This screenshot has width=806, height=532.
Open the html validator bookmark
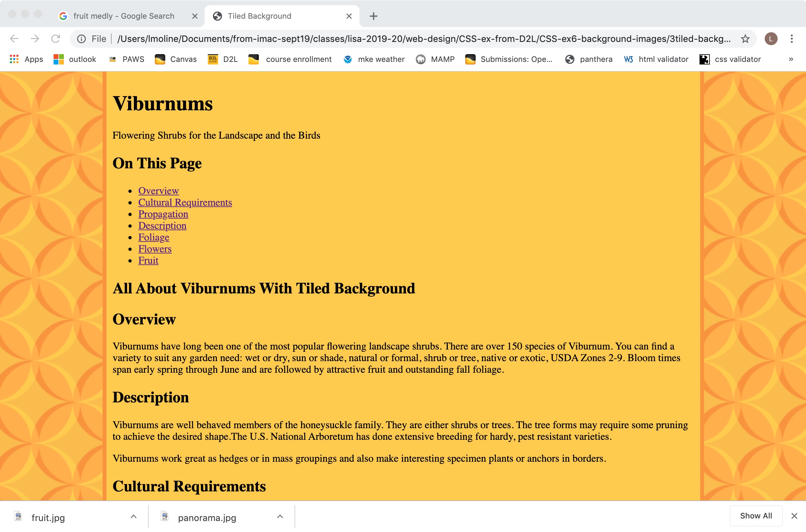click(656, 59)
